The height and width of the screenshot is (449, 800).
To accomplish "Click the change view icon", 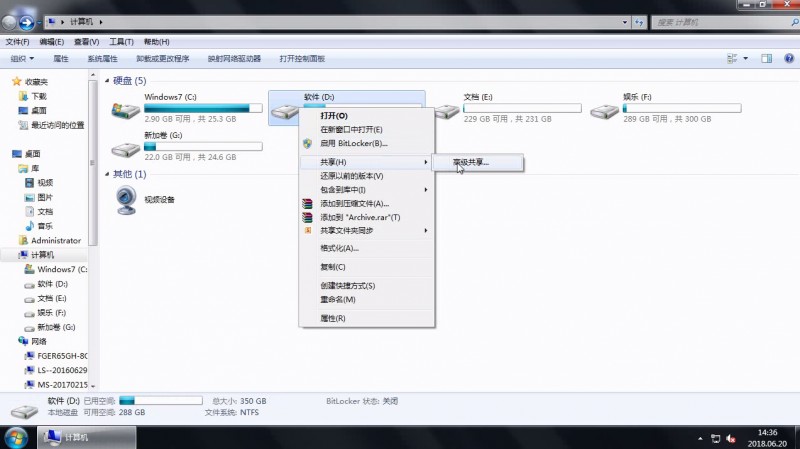I will pos(732,59).
